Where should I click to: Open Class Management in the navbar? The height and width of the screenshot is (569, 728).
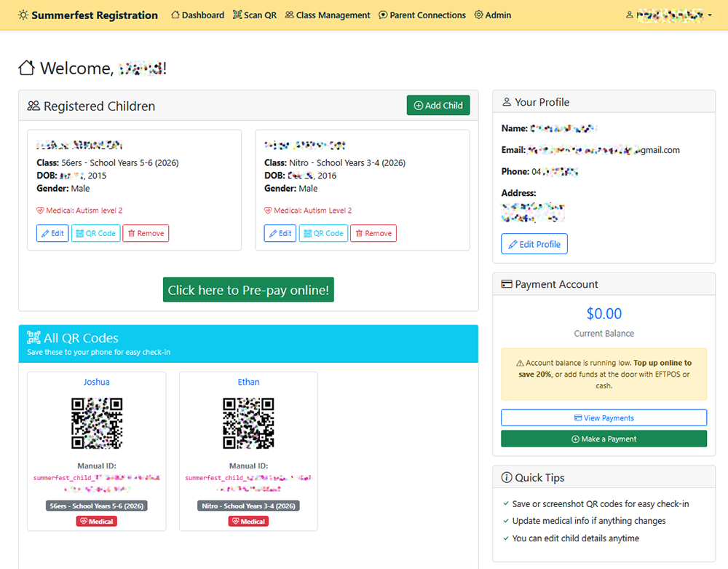pos(328,15)
